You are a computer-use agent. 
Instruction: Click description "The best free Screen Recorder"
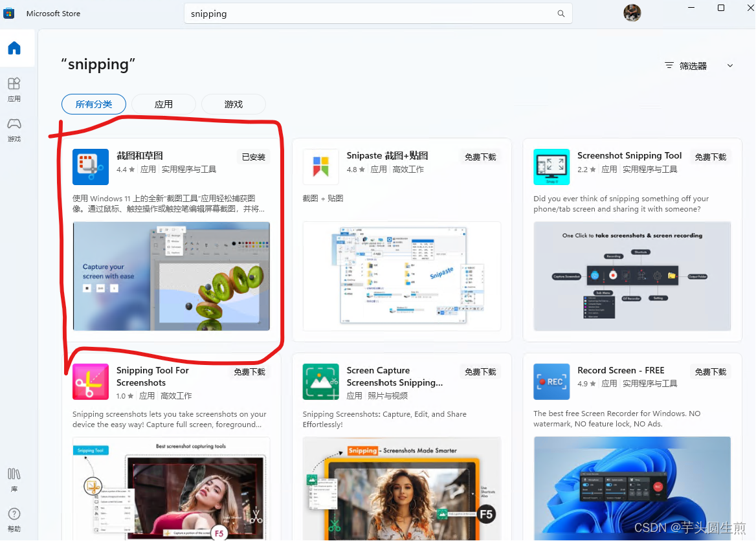click(x=617, y=419)
